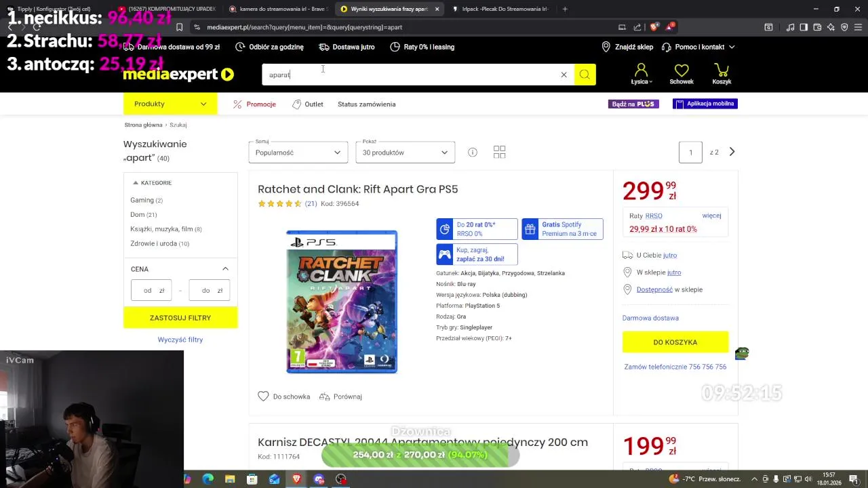
Task: Open new browser tab plus button
Action: click(x=565, y=9)
